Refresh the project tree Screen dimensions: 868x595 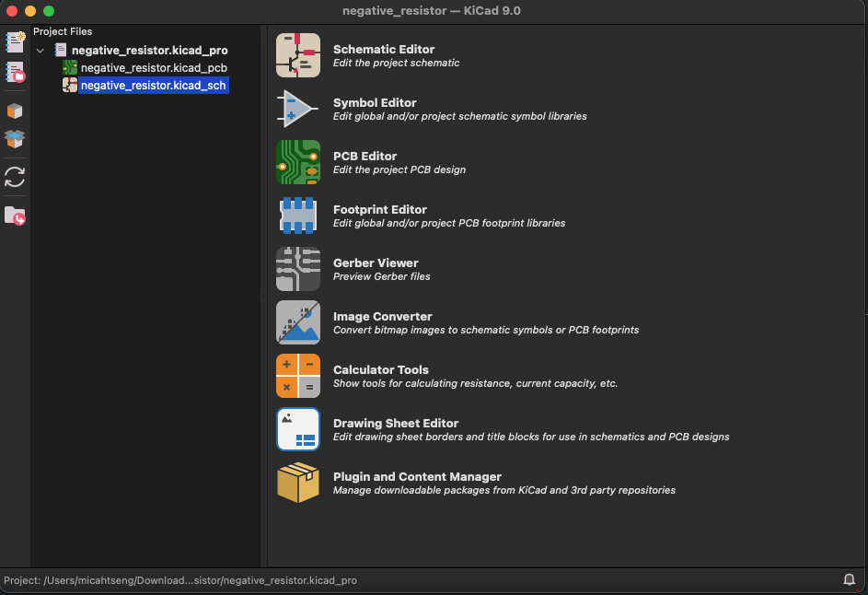pos(15,177)
